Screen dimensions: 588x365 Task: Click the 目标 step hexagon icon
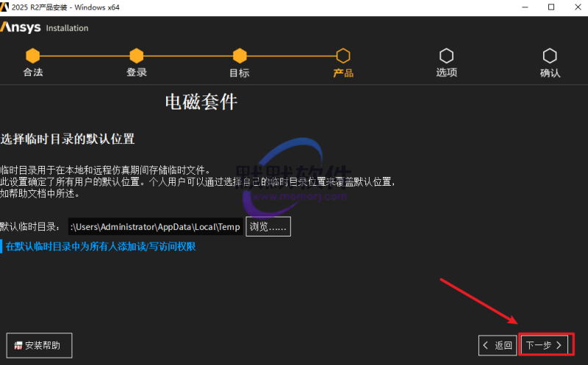click(240, 56)
